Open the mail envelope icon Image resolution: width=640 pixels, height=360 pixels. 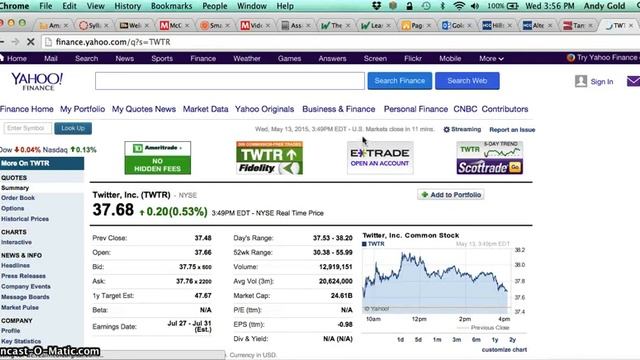[x=633, y=81]
